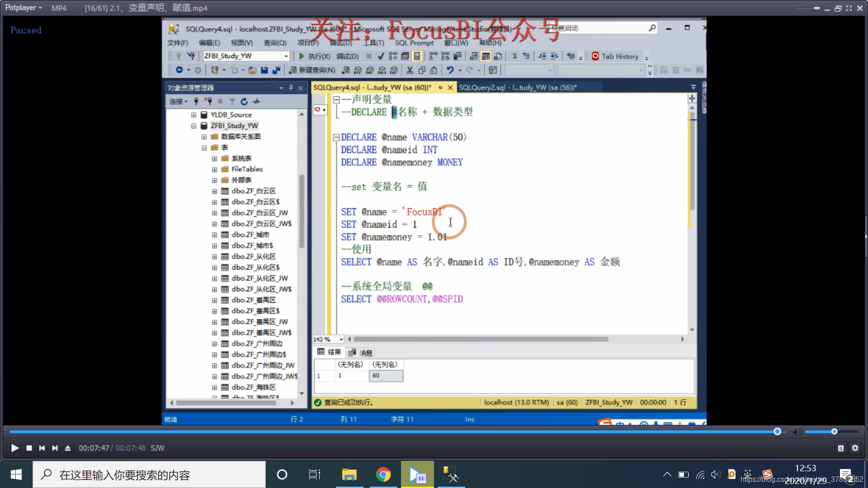Click the speaker mute icon
The image size is (868, 488).
tap(797, 432)
